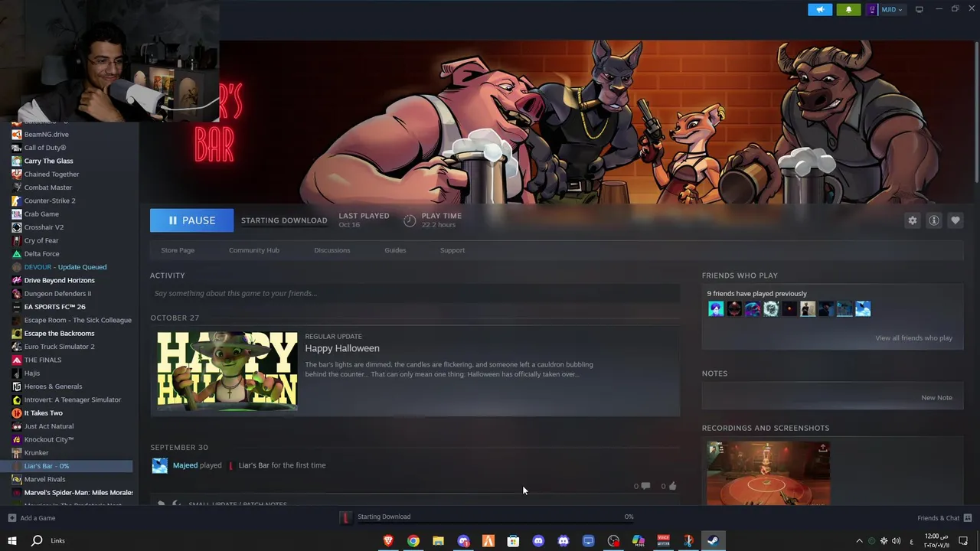Open notifications bell button

coord(848,9)
